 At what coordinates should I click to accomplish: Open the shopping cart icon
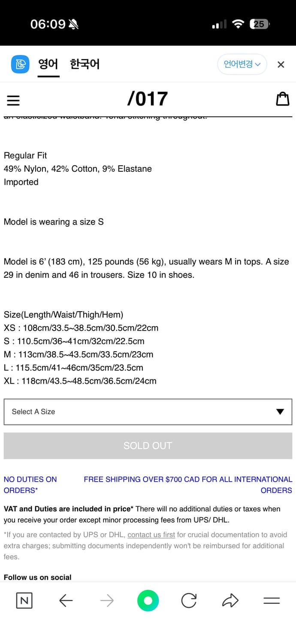(x=283, y=99)
